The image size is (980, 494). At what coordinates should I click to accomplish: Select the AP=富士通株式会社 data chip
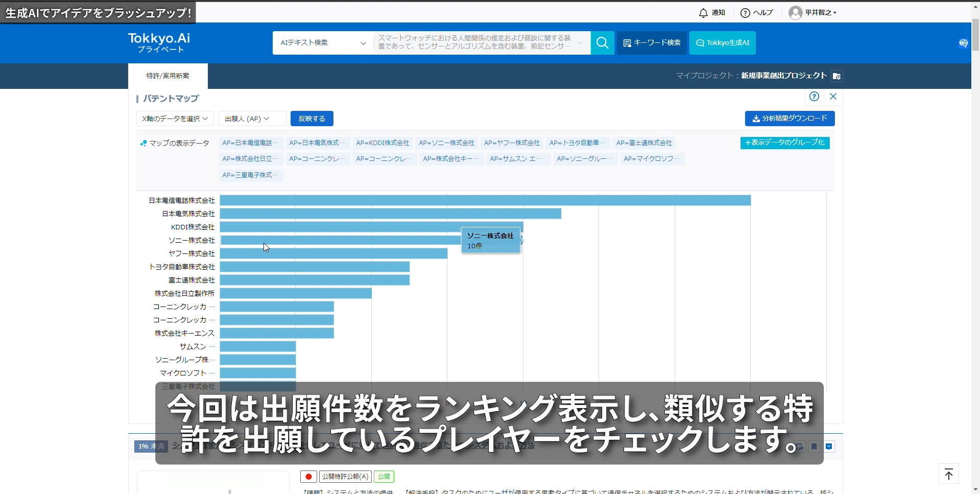coord(644,143)
